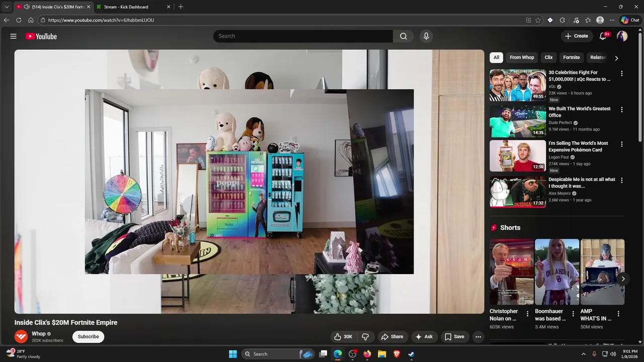Reload the page with the refresh icon
Screen dimensions: 644x362
click(x=19, y=20)
